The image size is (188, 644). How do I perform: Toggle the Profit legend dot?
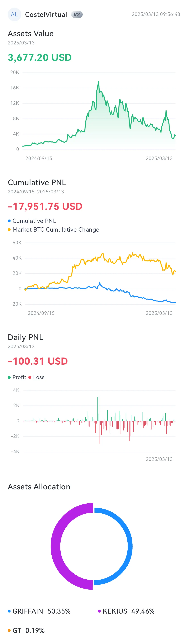[9, 377]
